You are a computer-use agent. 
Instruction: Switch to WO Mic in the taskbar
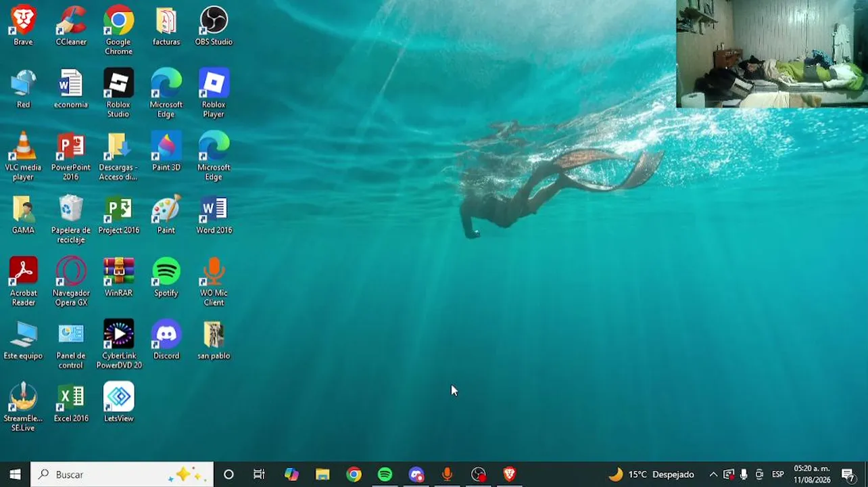pos(447,474)
